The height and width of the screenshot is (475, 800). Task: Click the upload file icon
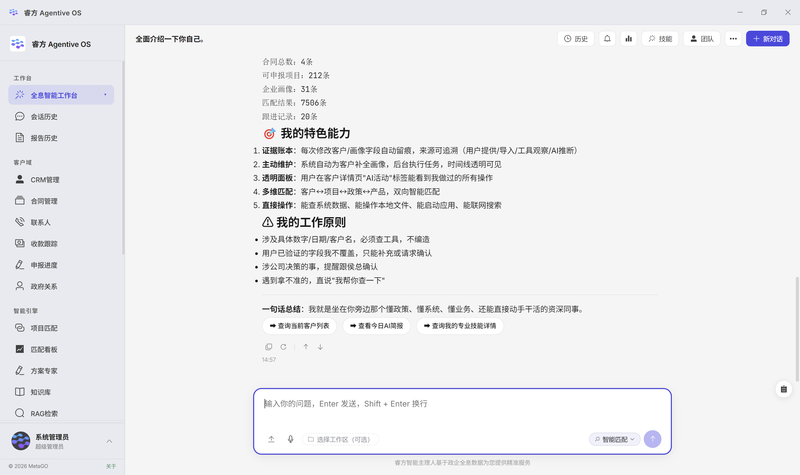click(271, 439)
